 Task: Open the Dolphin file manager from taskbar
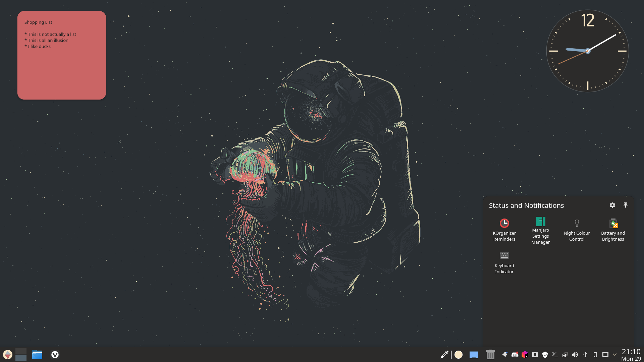[37, 354]
